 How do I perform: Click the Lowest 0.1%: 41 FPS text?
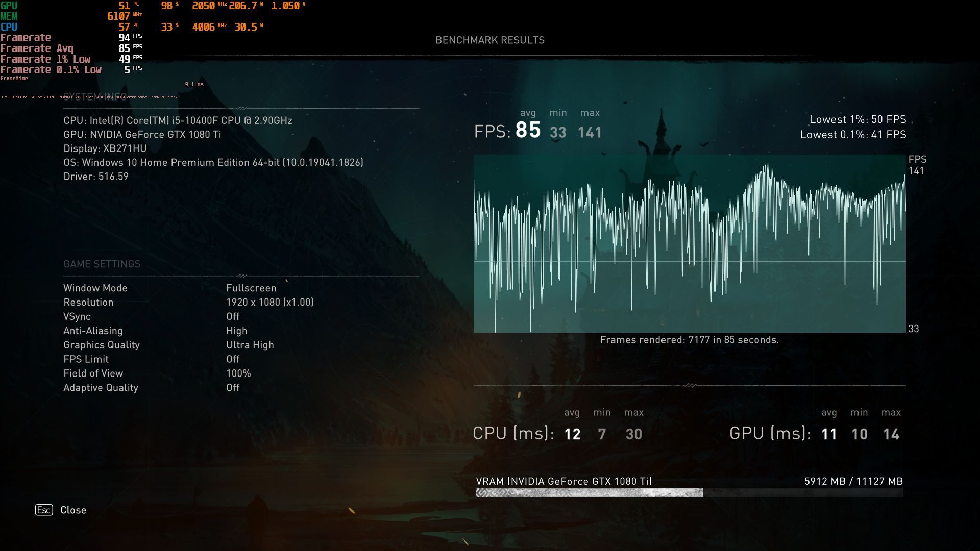click(x=853, y=135)
